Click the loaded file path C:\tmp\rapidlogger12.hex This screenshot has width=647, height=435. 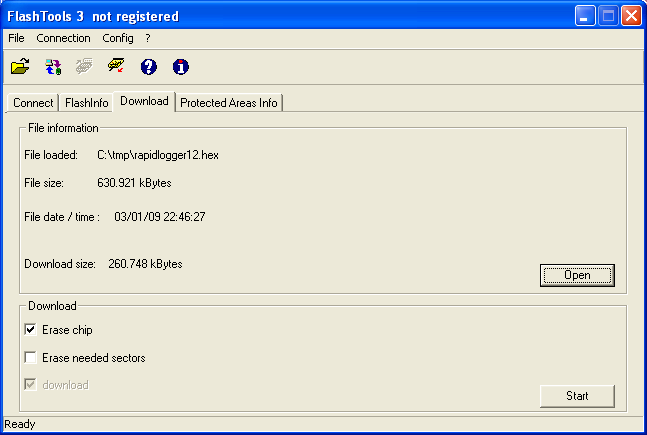click(x=158, y=155)
